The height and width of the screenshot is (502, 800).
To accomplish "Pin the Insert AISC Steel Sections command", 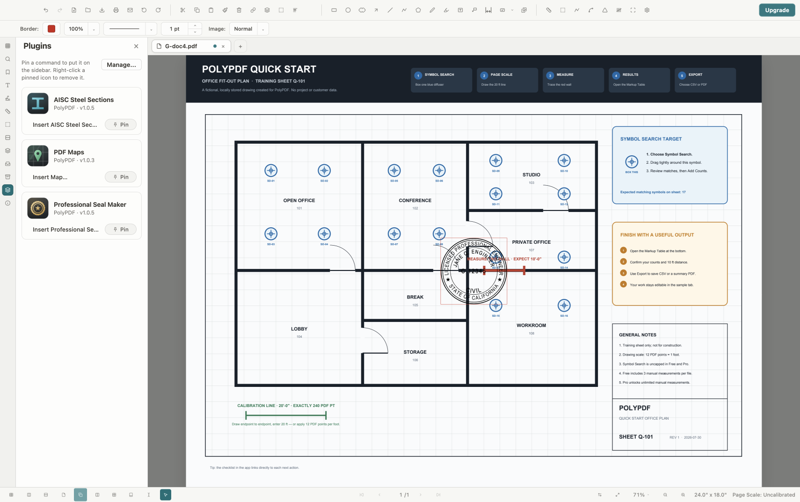I will point(121,124).
